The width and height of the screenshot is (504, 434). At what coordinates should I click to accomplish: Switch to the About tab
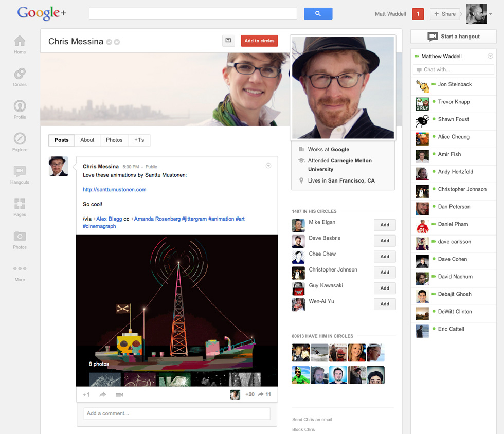87,140
